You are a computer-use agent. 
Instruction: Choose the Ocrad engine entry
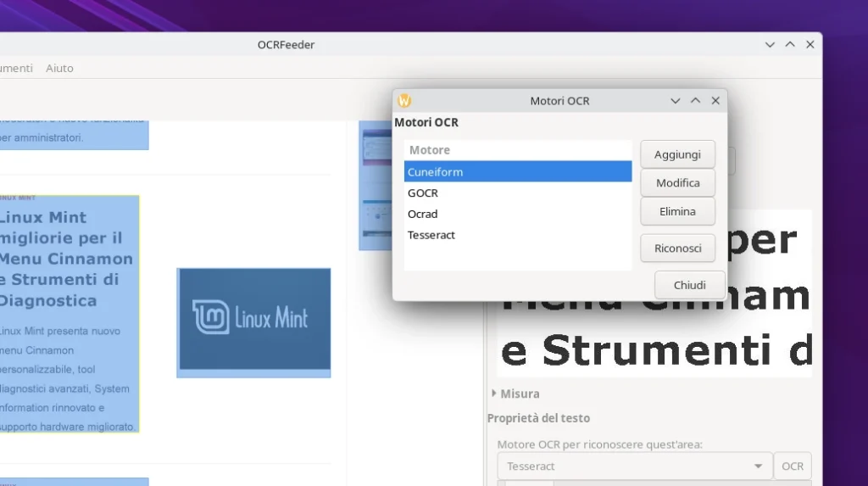[518, 214]
